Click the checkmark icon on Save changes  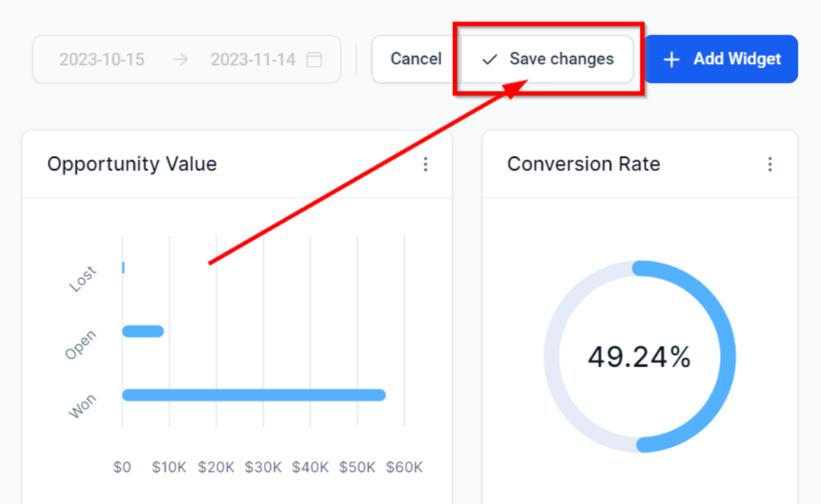coord(489,59)
